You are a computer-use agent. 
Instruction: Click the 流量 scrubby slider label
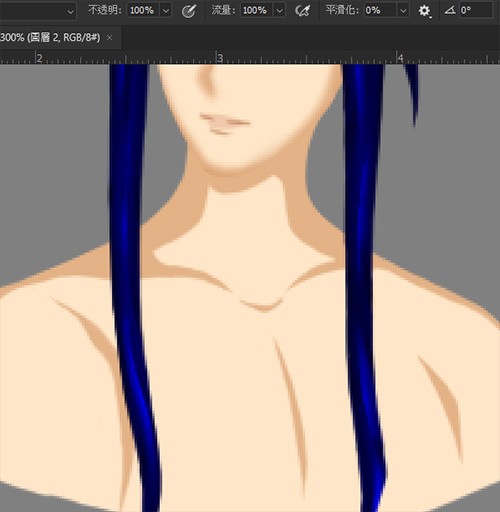coord(223,10)
